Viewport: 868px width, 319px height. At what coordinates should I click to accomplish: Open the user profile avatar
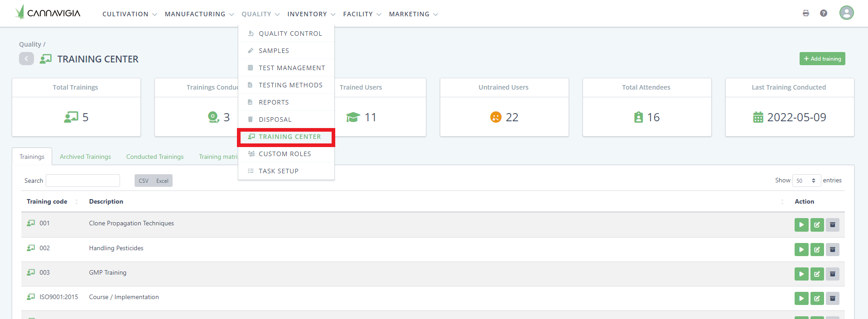pos(846,13)
